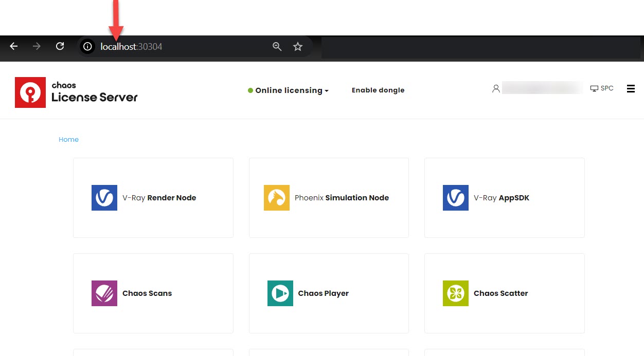Click the Phoenix Simulation Node icon
Viewport: 644px width, 356px height.
point(277,198)
